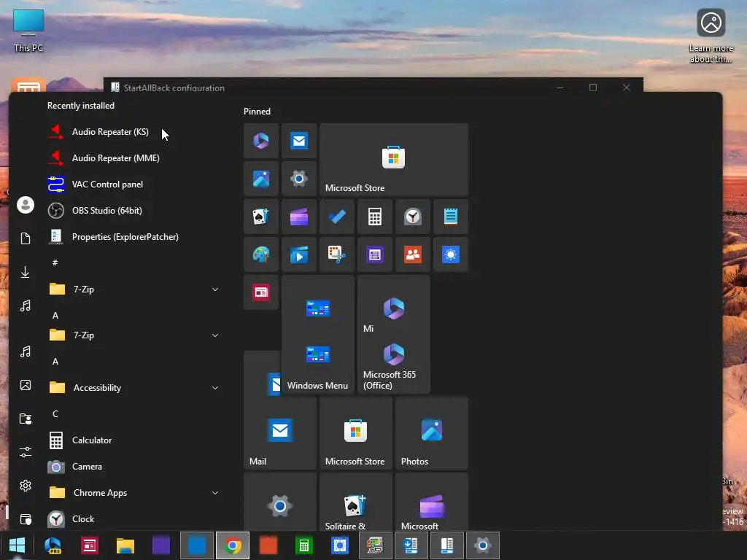Open the Notepad tile in Pinned

[451, 217]
